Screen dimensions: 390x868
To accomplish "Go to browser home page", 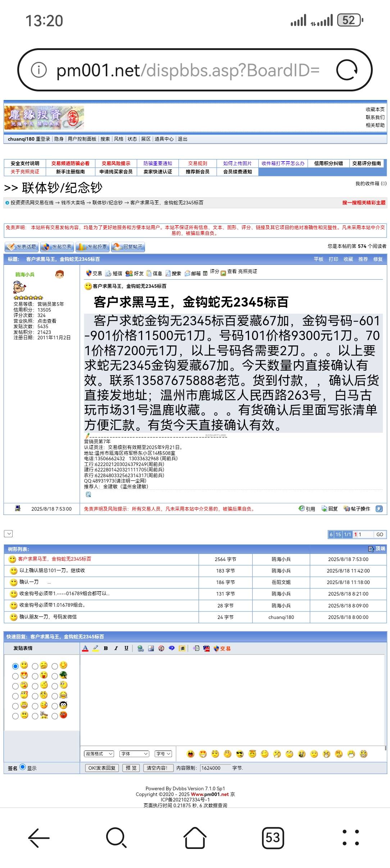I will click(x=195, y=837).
